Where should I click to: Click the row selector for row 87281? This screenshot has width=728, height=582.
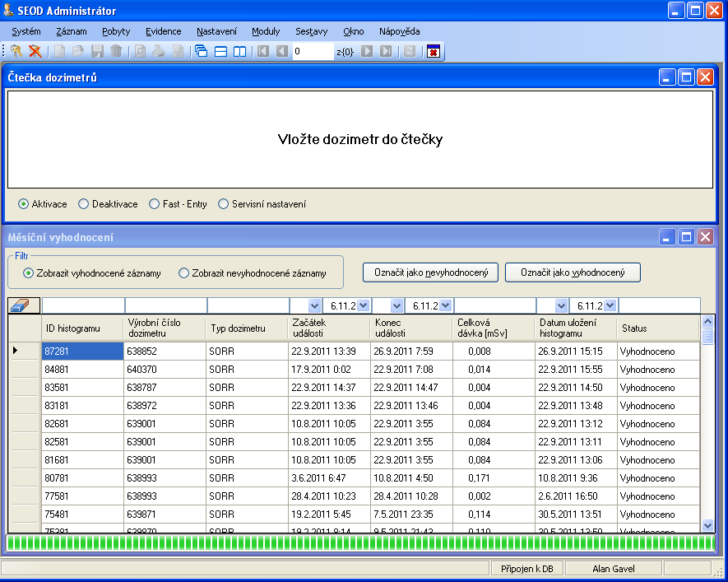click(25, 351)
